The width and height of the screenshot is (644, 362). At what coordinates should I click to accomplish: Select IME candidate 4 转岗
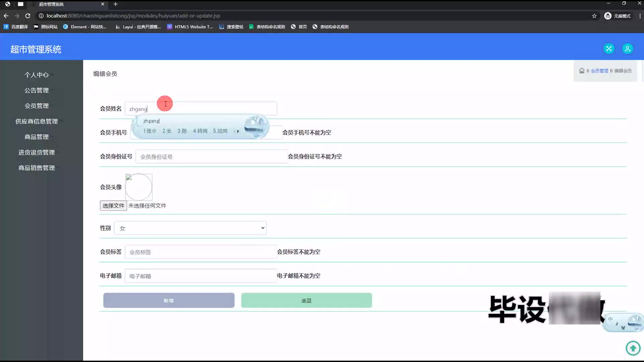200,131
